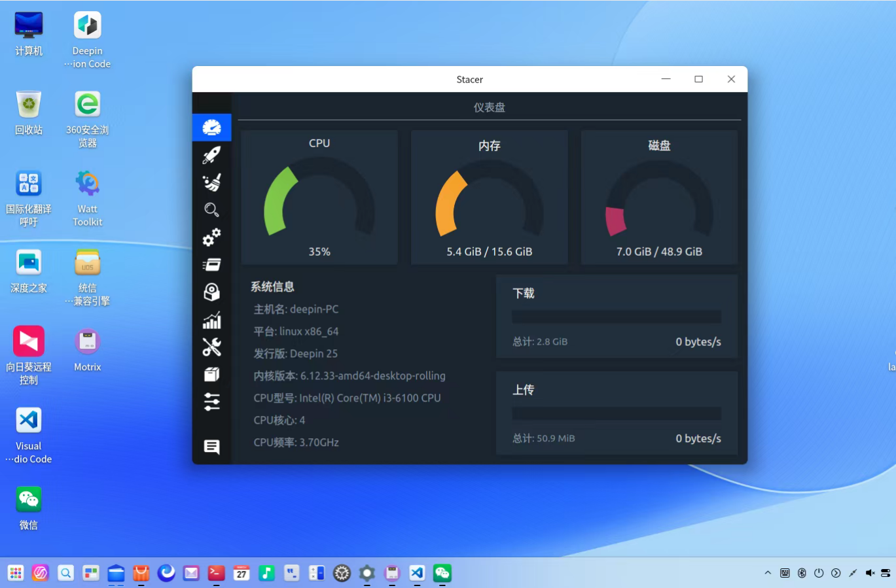Open the 微信 desktop icon
This screenshot has width=896, height=588.
pos(29,508)
